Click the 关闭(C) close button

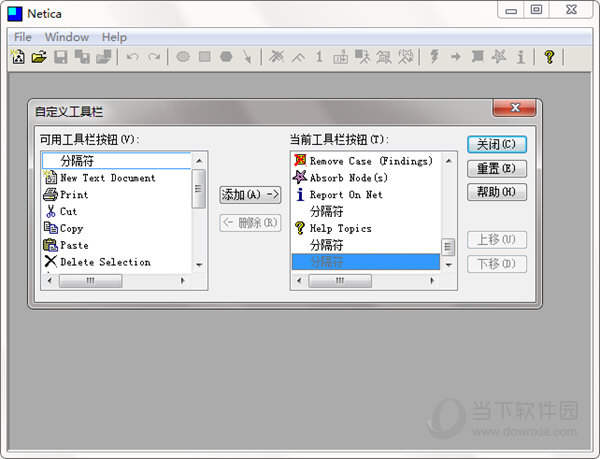(497, 145)
